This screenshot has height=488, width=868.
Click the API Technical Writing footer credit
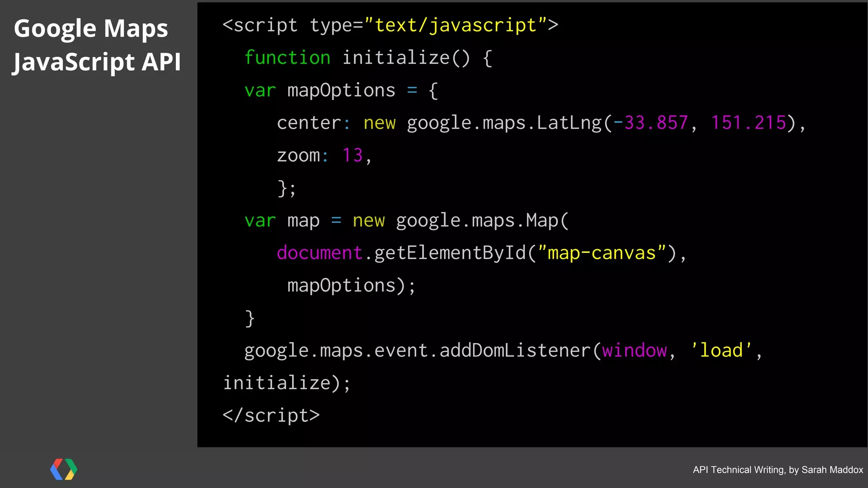[778, 470]
